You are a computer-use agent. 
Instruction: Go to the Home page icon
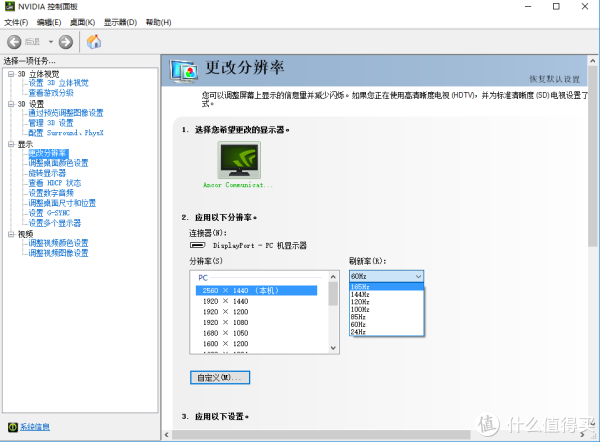pos(94,42)
